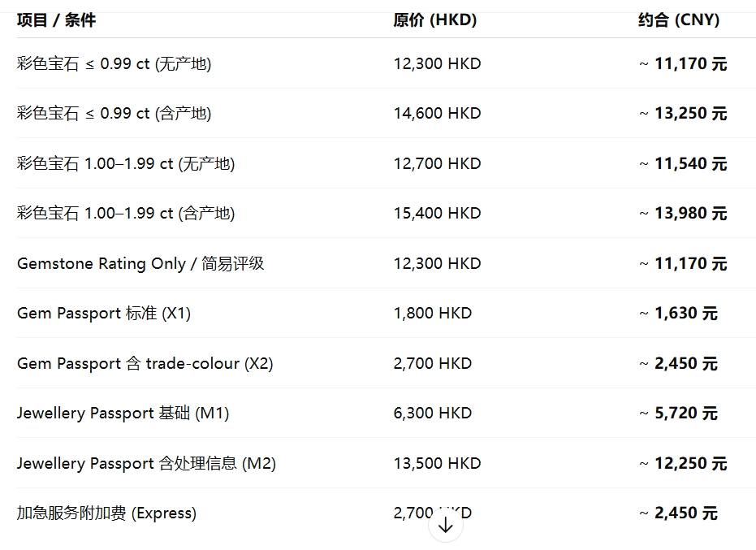Click the ~ 13,980 元 converted price
The image size is (756, 550).
[682, 213]
